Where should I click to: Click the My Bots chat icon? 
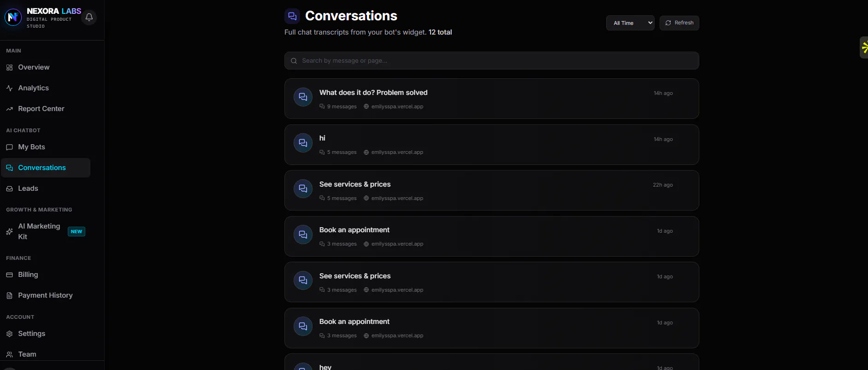pos(9,147)
